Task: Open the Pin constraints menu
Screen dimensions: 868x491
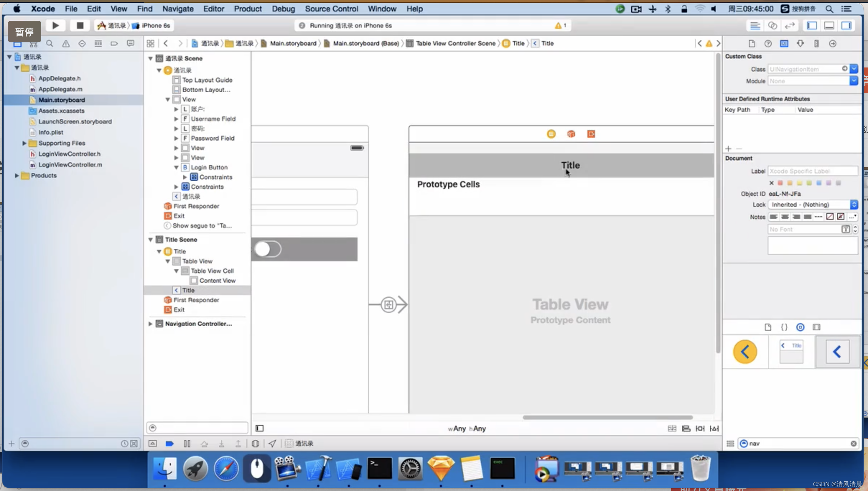Action: point(700,429)
